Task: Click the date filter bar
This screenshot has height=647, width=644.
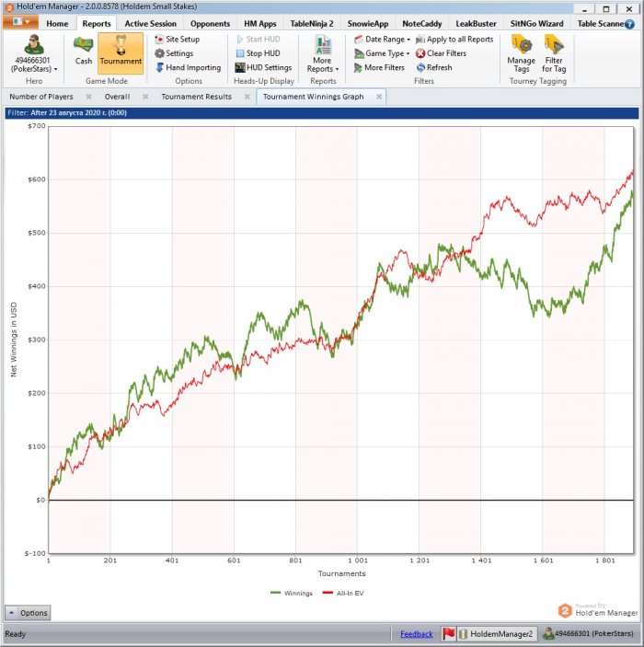Action: [322, 112]
